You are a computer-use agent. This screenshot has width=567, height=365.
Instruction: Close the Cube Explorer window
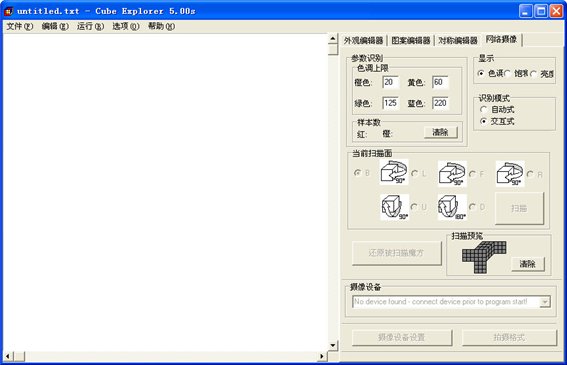pyautogui.click(x=556, y=11)
